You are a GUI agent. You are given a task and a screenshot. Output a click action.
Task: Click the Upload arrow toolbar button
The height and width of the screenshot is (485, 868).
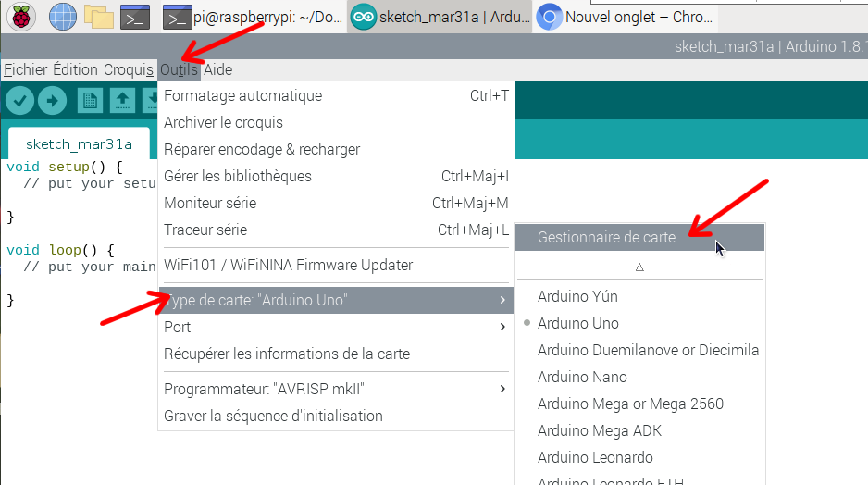[x=53, y=101]
